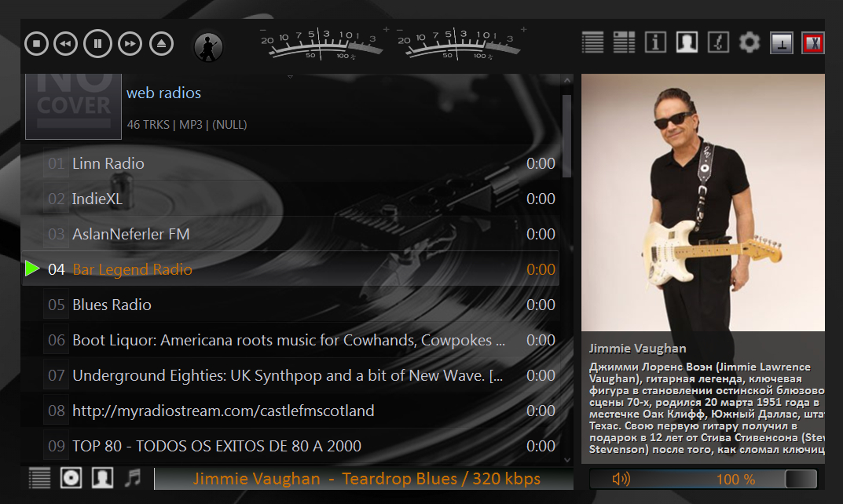Image resolution: width=843 pixels, height=504 pixels.
Task: Skip to the next track
Action: coord(130,43)
